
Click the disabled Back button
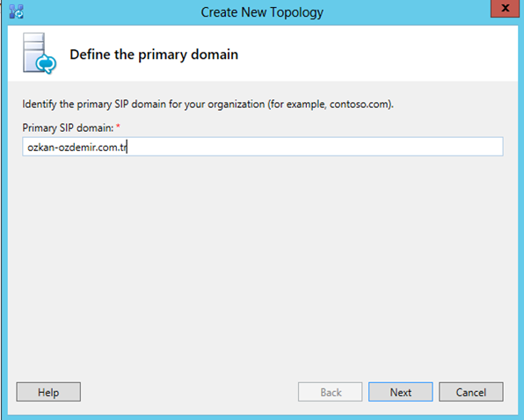[331, 392]
